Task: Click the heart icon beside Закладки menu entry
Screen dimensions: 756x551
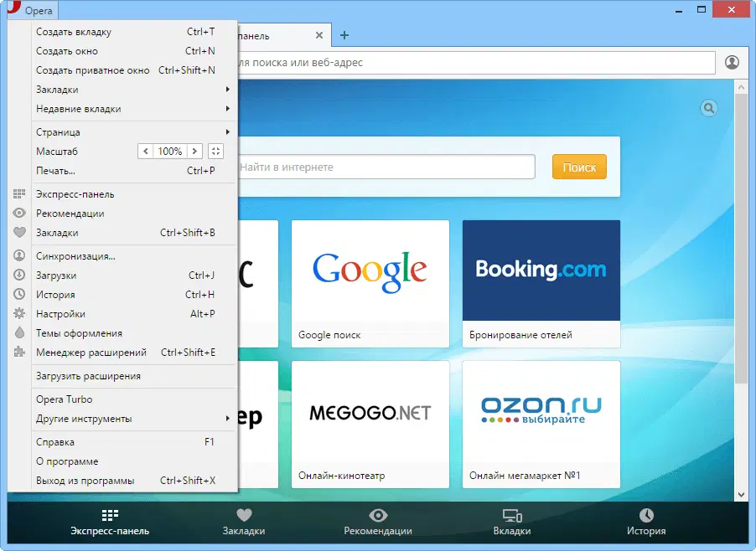Action: (x=19, y=232)
